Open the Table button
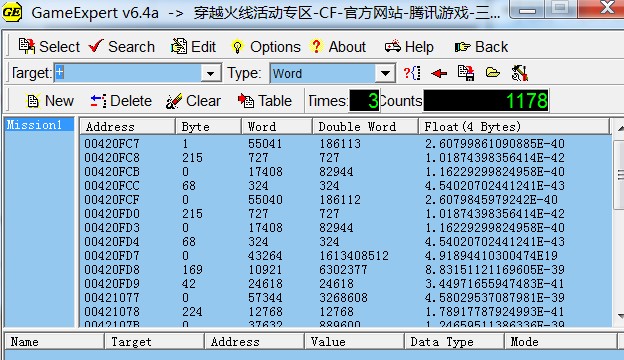Image resolution: width=624 pixels, height=360 pixels. tap(265, 101)
